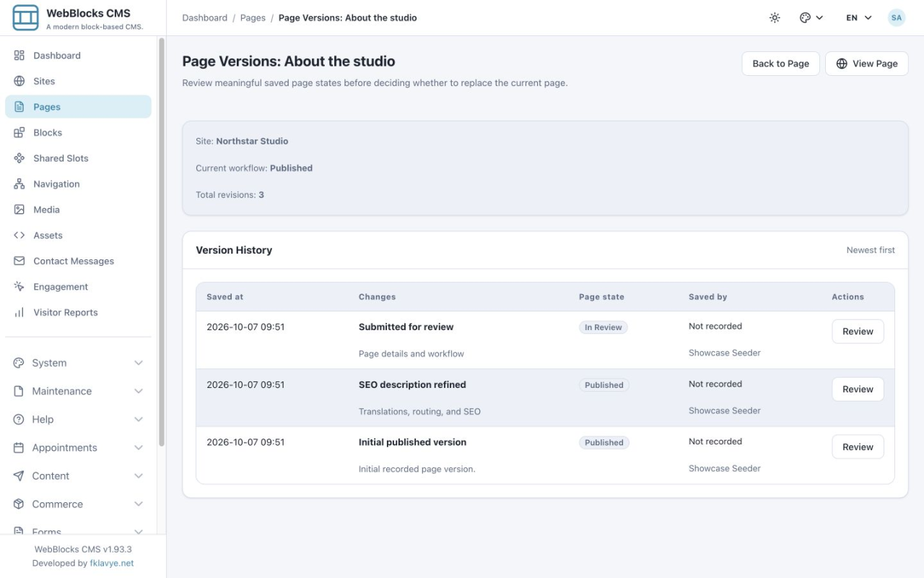Open Sites in the sidebar menu
This screenshot has width=924, height=578.
78,81
